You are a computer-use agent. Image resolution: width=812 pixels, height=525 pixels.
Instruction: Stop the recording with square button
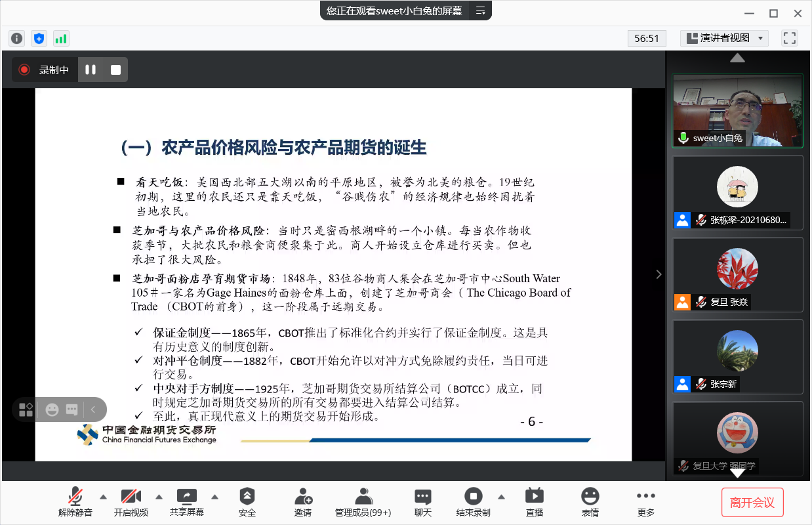tap(115, 70)
